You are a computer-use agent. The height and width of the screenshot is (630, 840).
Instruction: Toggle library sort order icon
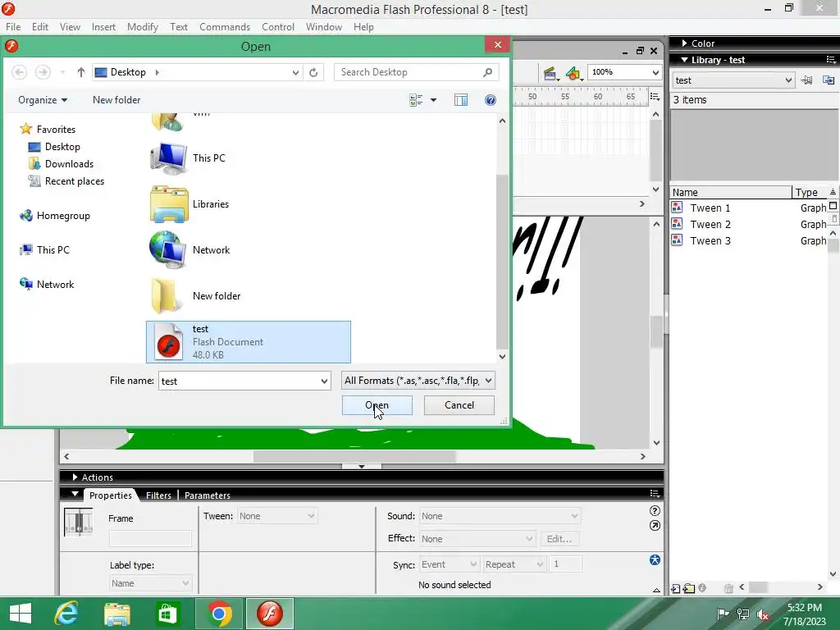[833, 192]
